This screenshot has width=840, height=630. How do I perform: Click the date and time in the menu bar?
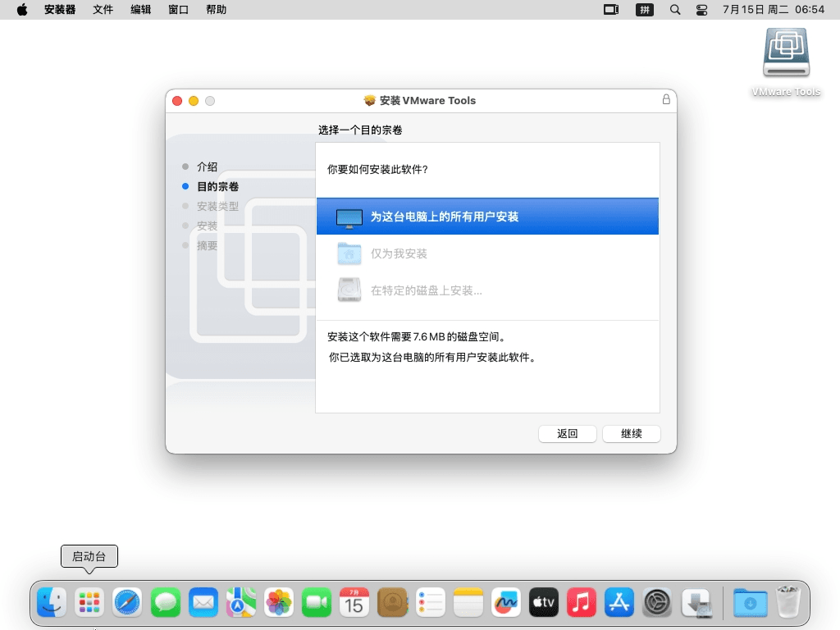[x=774, y=10]
